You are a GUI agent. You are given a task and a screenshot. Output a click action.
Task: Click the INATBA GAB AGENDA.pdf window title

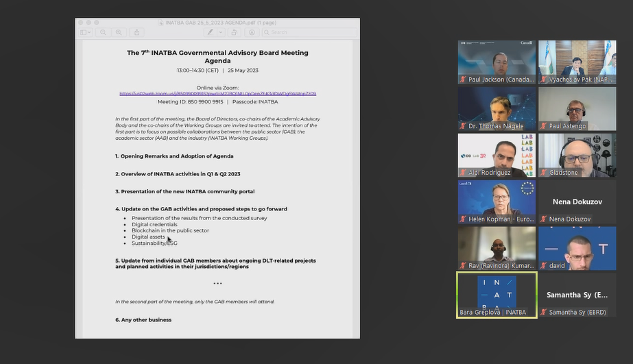click(x=221, y=23)
